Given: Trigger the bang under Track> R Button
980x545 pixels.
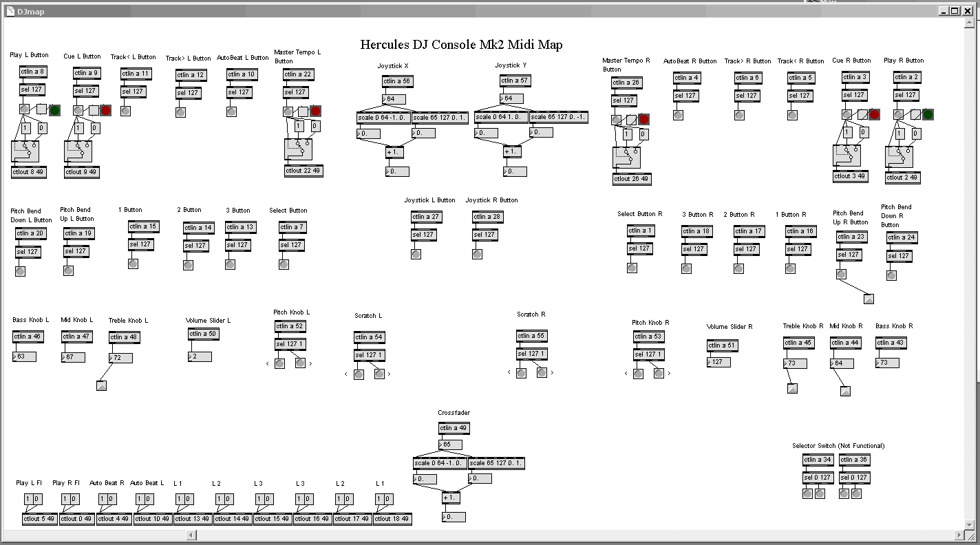Looking at the screenshot, I should (x=738, y=115).
